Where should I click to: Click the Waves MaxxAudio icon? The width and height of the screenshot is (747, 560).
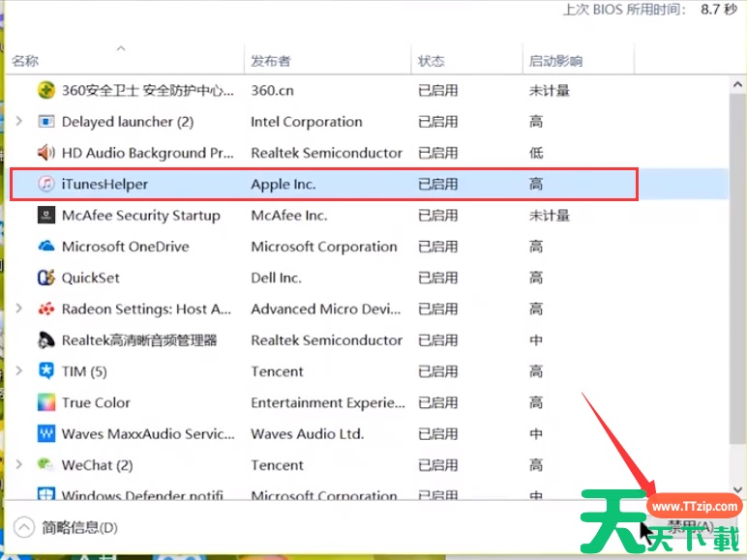46,434
